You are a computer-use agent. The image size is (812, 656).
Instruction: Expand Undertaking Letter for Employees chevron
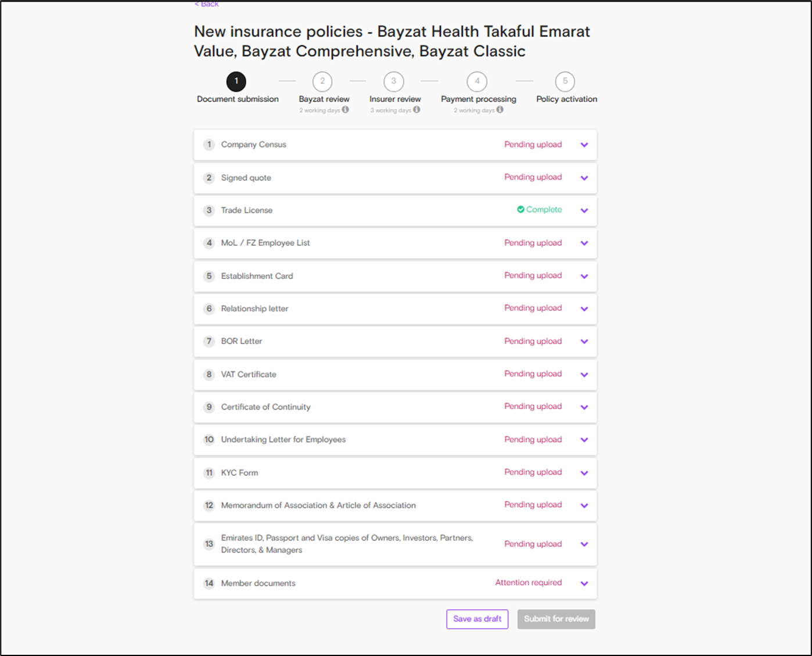[584, 440]
